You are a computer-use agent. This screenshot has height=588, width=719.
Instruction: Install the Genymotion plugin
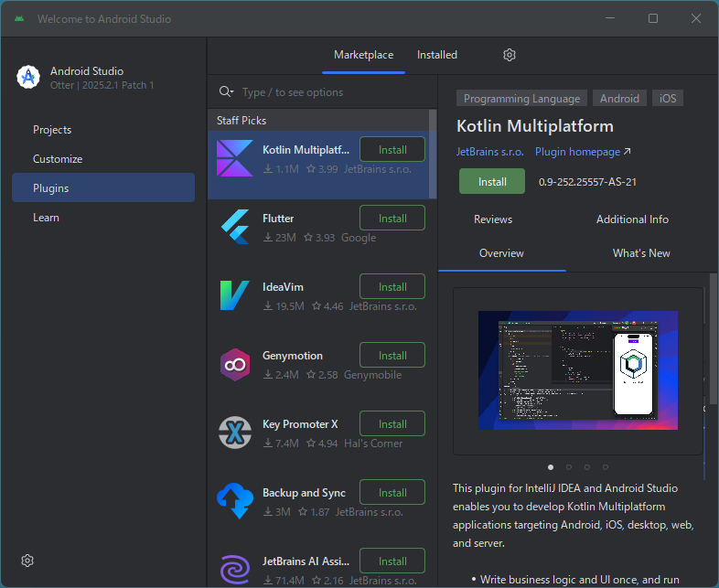[x=392, y=355]
